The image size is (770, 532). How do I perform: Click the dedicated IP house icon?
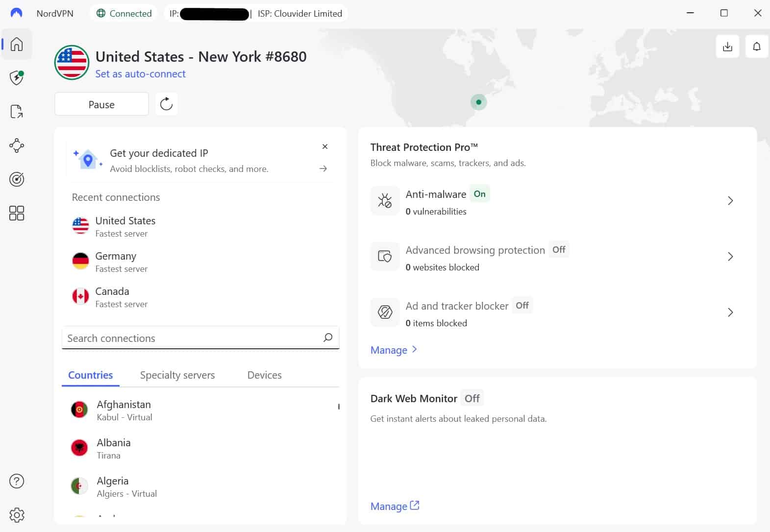tap(88, 160)
